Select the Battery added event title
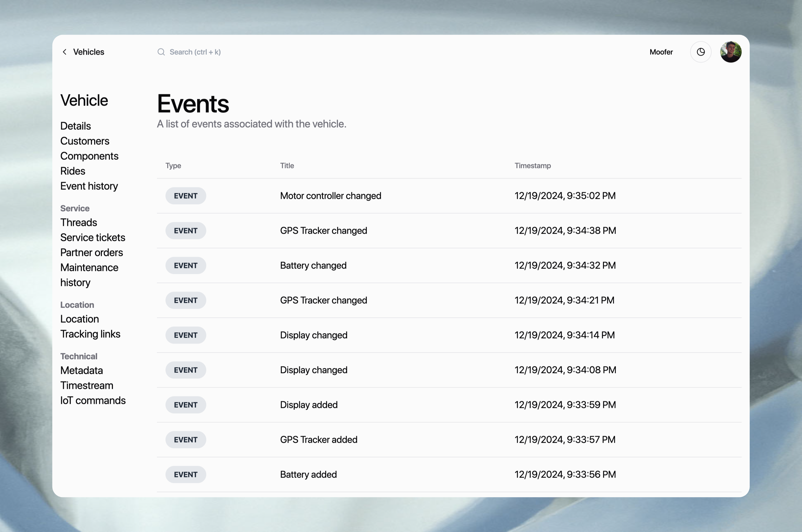Screen dimensions: 802x532 (x=308, y=474)
